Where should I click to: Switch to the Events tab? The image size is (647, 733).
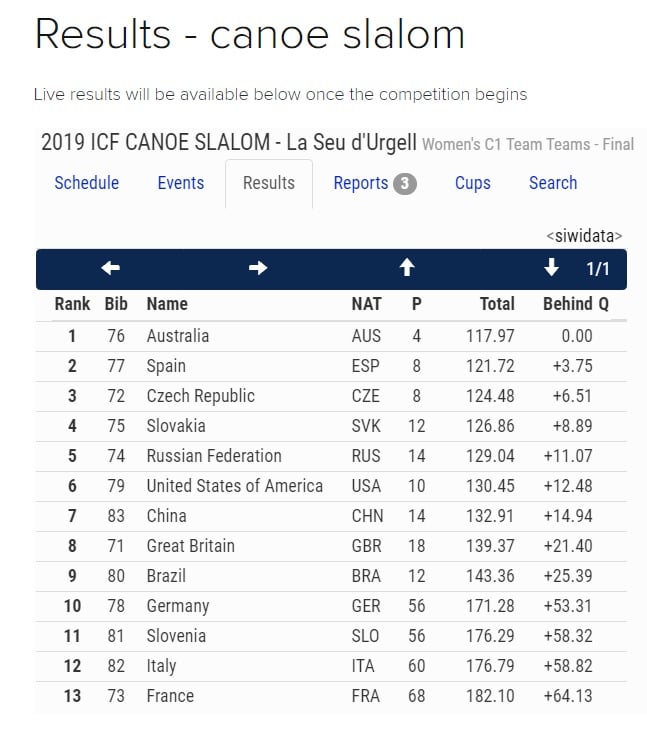click(x=181, y=183)
